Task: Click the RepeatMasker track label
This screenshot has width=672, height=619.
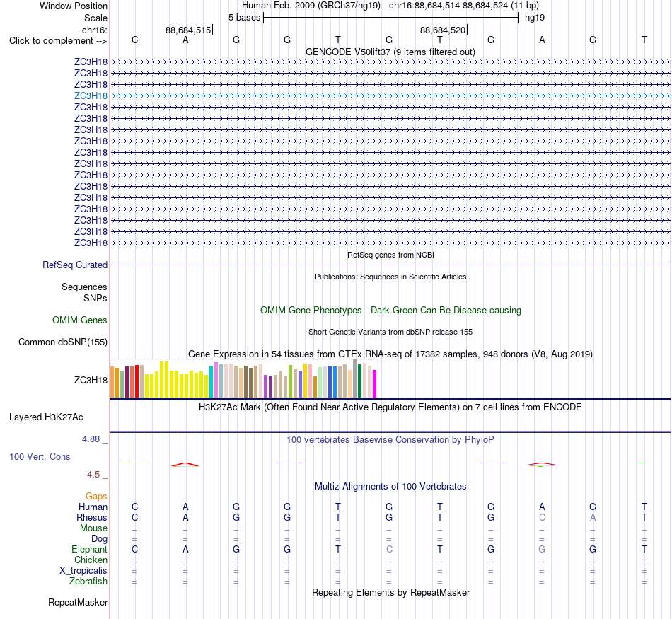Action: pyautogui.click(x=78, y=602)
